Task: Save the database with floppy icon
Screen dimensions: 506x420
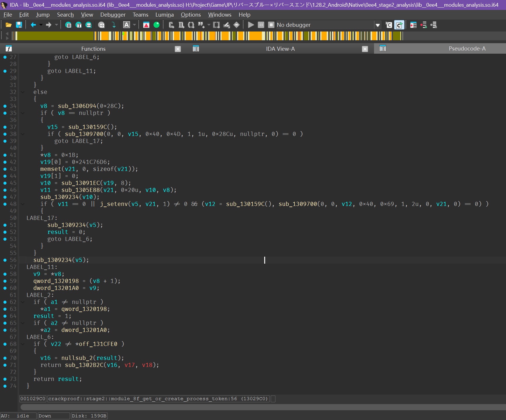Action: [19, 25]
